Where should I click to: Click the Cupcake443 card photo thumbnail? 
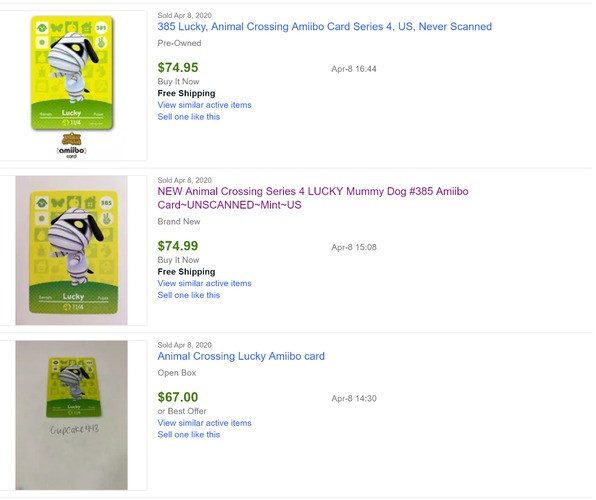[71, 415]
